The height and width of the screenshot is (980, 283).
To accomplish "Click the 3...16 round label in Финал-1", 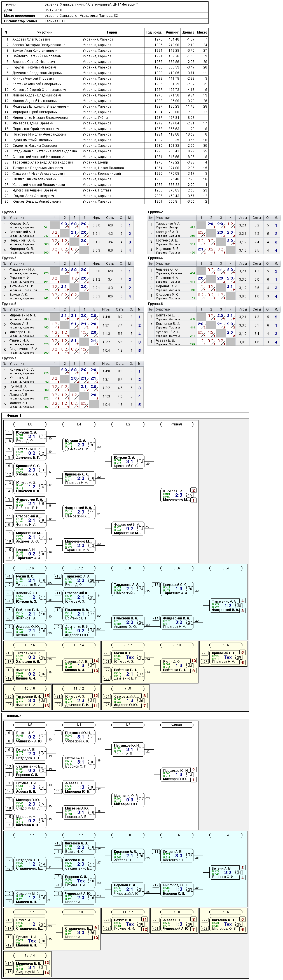I will tap(30, 568).
